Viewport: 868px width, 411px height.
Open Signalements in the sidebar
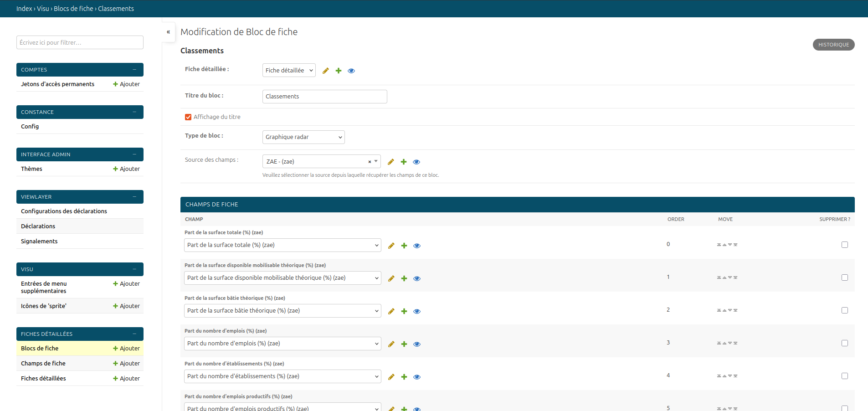39,241
